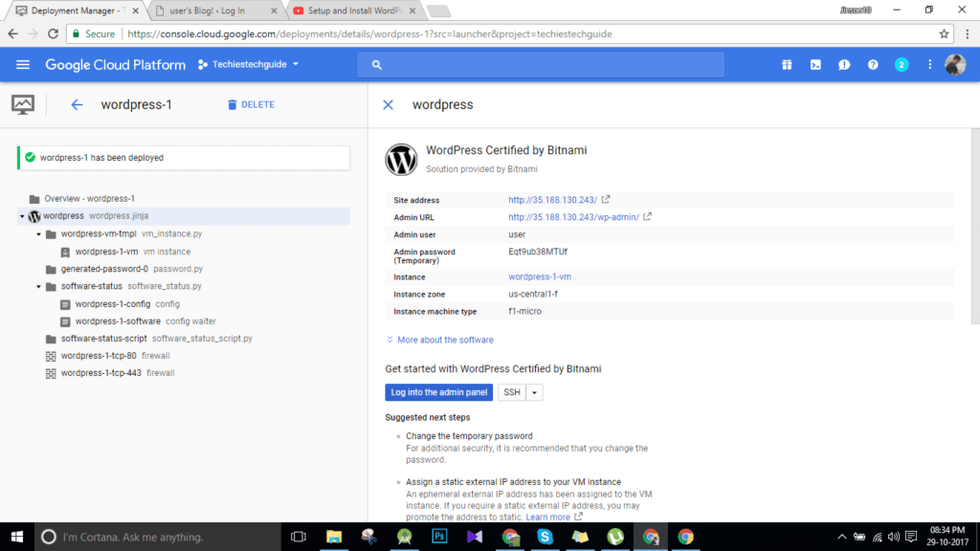Click the Google Cloud Platform logo text
The image size is (980, 551).
[x=115, y=64]
